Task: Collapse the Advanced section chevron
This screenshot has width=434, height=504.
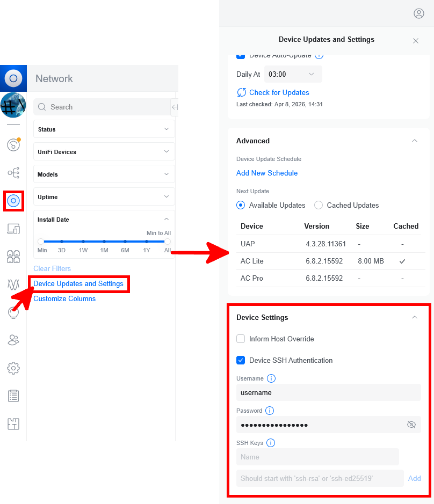Action: 414,141
